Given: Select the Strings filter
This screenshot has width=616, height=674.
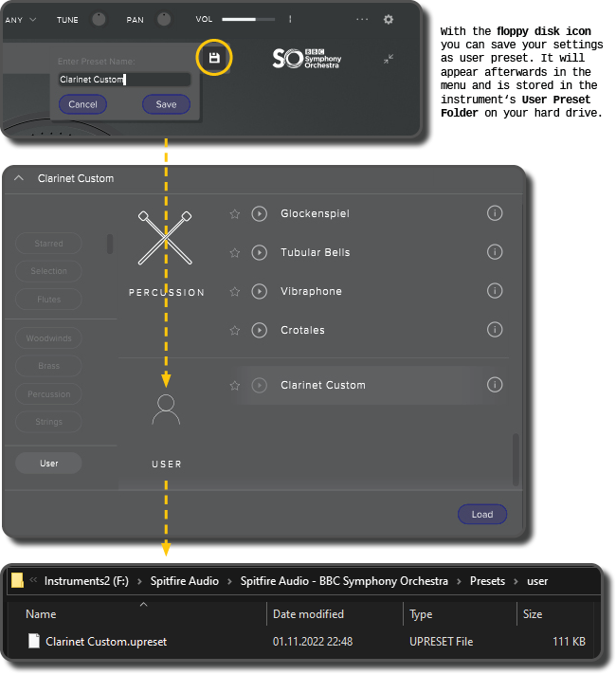Looking at the screenshot, I should 48,422.
